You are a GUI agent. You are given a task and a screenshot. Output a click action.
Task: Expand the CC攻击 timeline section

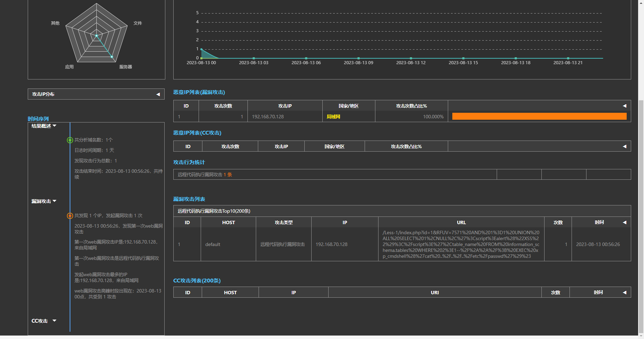[54, 321]
